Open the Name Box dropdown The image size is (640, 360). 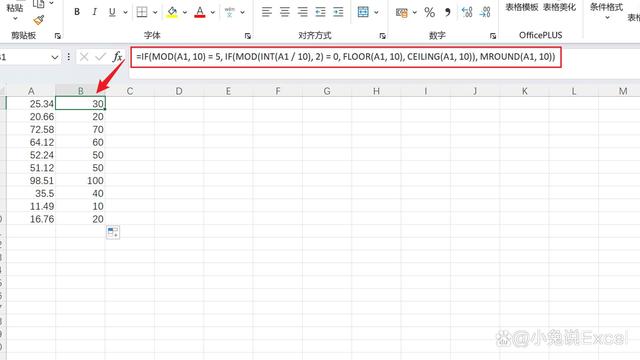pyautogui.click(x=55, y=57)
